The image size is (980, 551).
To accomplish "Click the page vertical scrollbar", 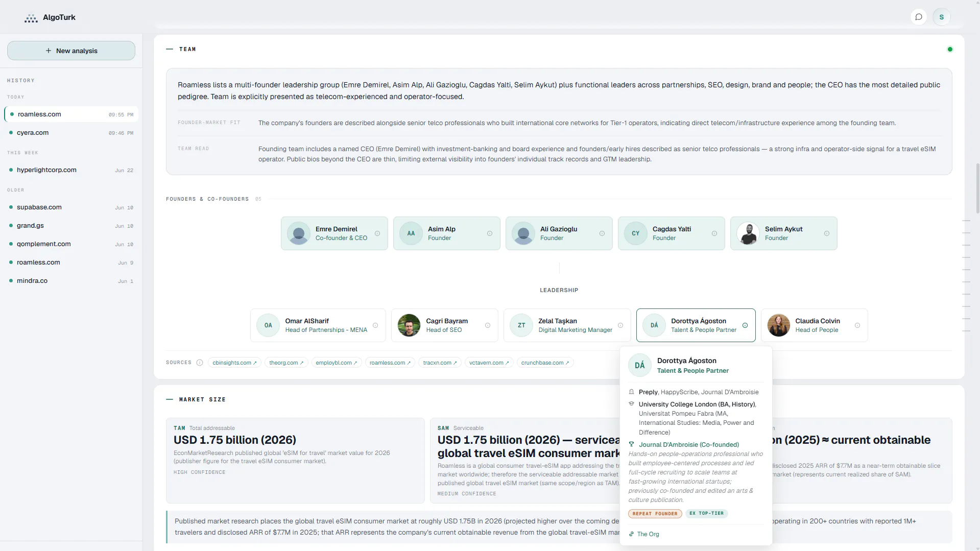I will 977,188.
